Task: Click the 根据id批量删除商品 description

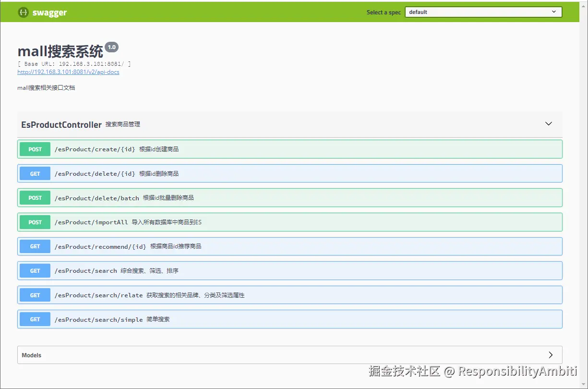Action: 168,198
